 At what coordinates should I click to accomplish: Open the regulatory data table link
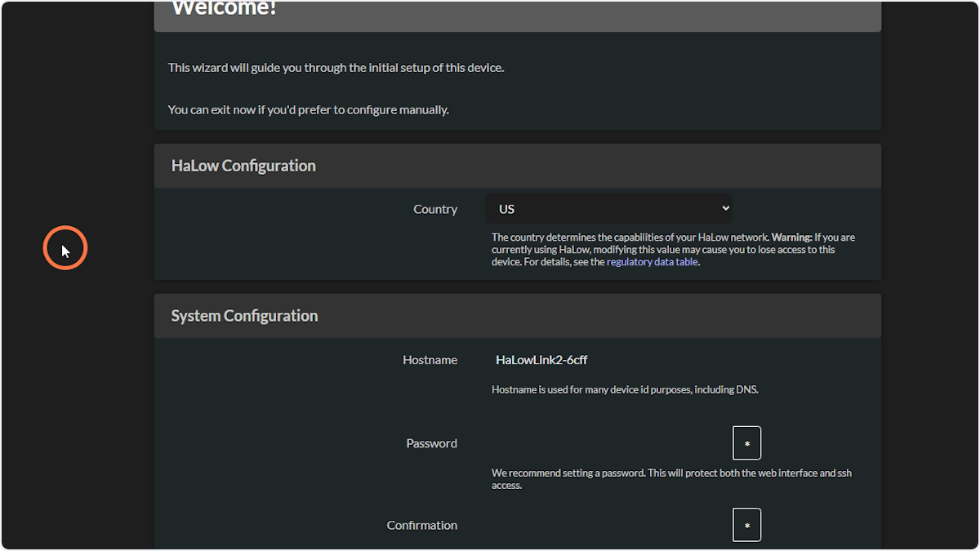652,261
